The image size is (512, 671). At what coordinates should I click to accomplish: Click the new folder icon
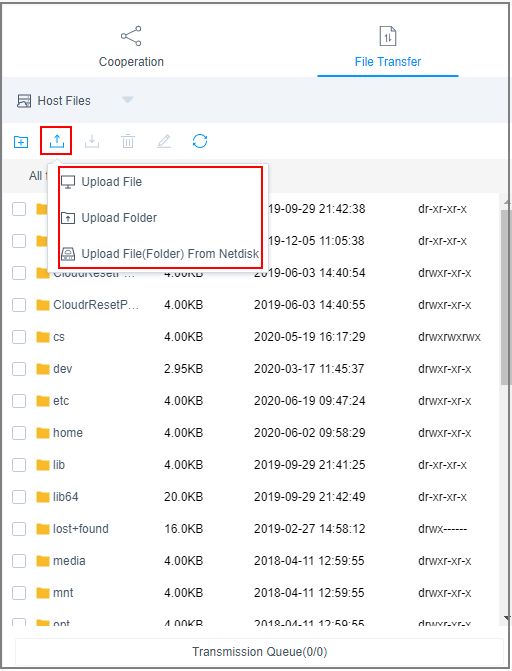pyautogui.click(x=21, y=141)
